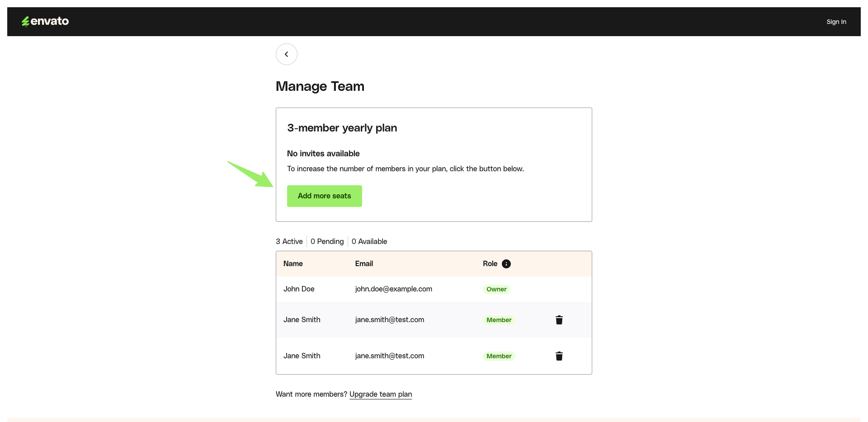This screenshot has width=868, height=422.
Task: Click the john.doe@example.com email
Action: pos(393,289)
